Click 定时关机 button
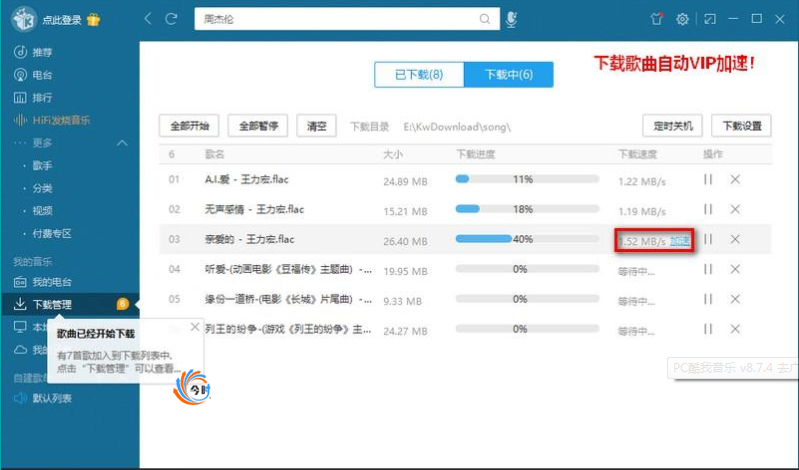This screenshot has width=799, height=470. [673, 126]
